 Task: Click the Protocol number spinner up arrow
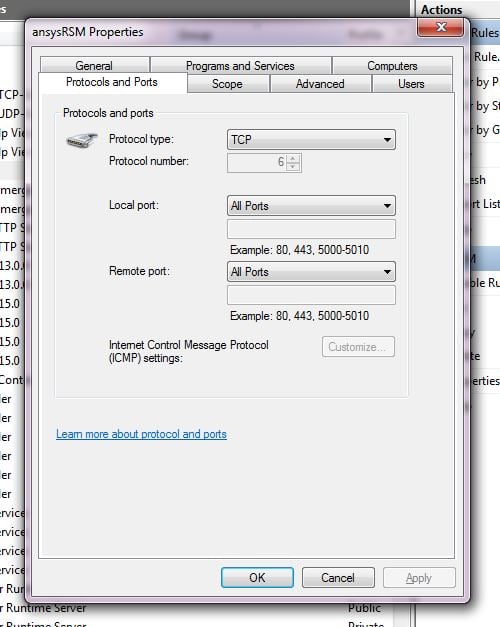293,159
